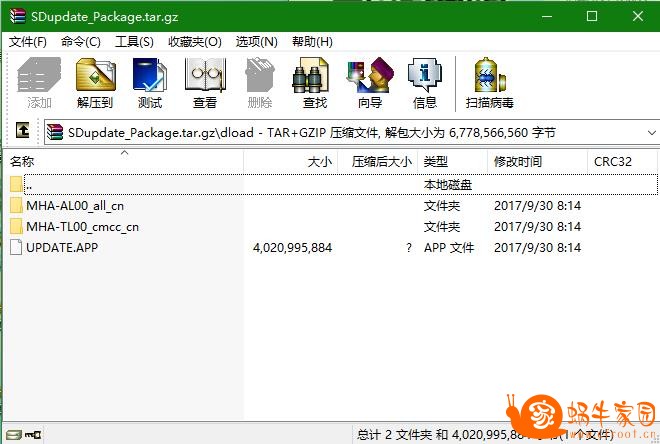Open the Favorites (收藏夹) menu

pyautogui.click(x=194, y=42)
